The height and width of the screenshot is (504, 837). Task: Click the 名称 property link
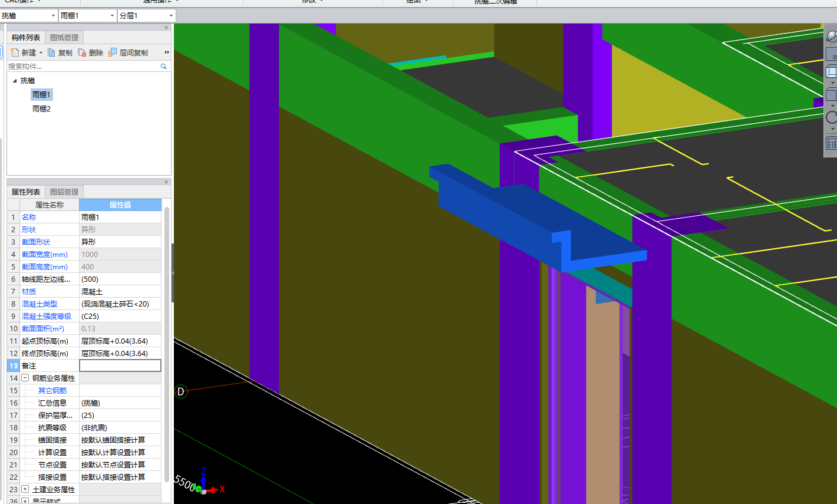[x=29, y=218]
